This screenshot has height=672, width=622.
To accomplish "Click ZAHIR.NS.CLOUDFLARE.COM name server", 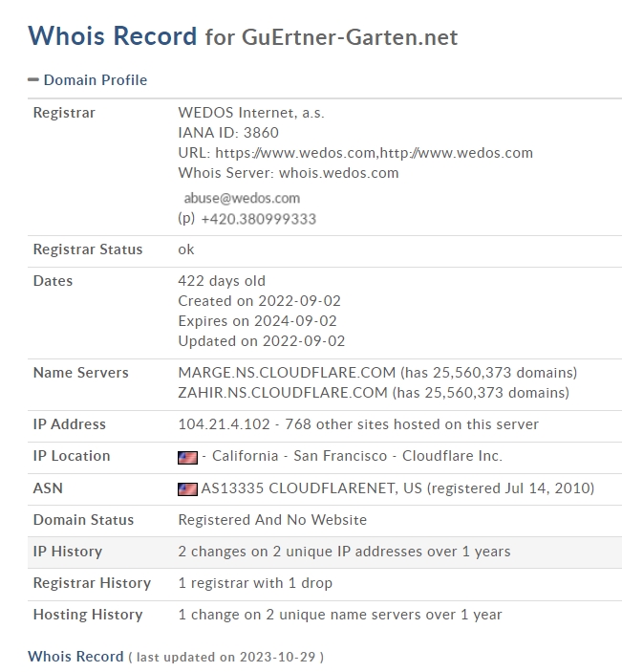I will point(283,393).
